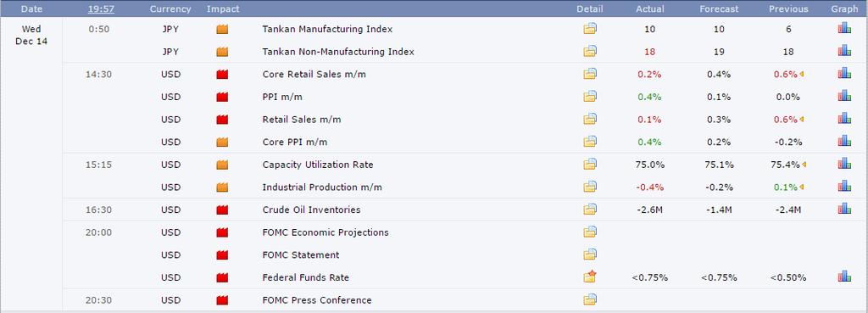The width and height of the screenshot is (868, 313).
Task: Show graph for Crude Oil Inventories
Action: click(x=843, y=209)
